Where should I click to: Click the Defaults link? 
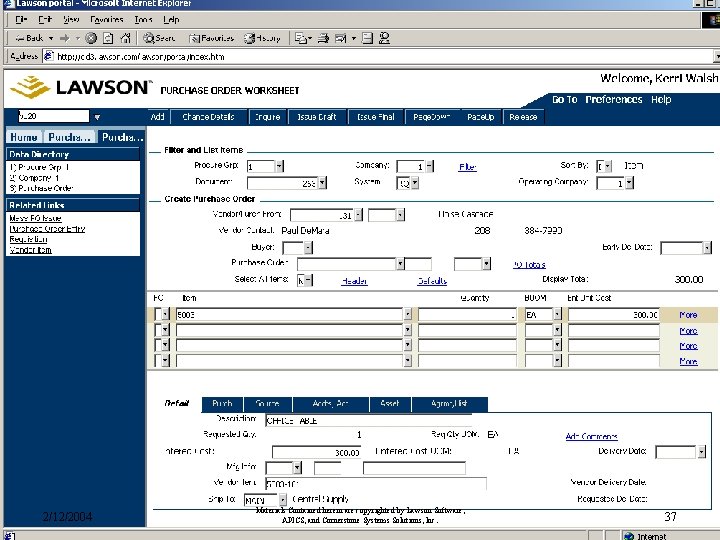click(x=432, y=281)
